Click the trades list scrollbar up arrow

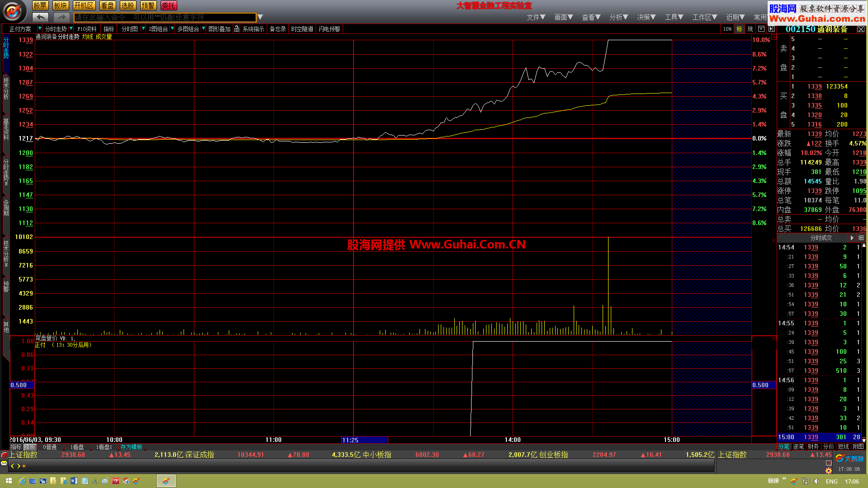coord(864,245)
